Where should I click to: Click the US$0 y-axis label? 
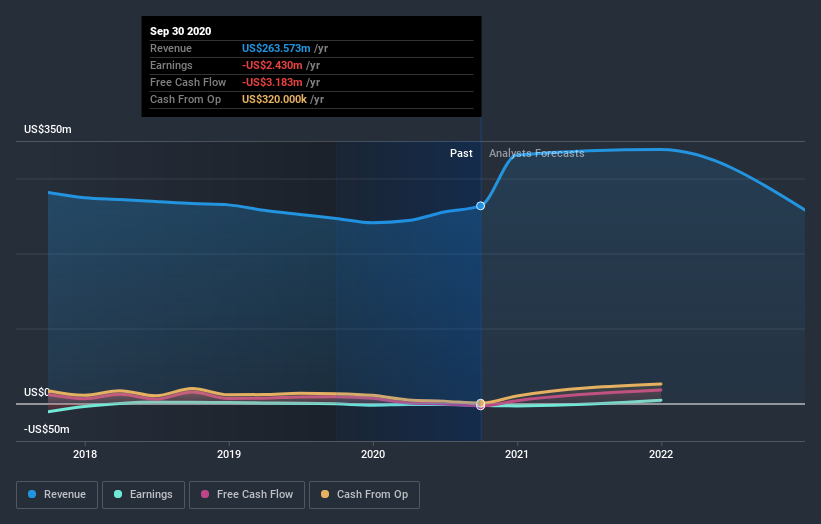click(x=37, y=392)
